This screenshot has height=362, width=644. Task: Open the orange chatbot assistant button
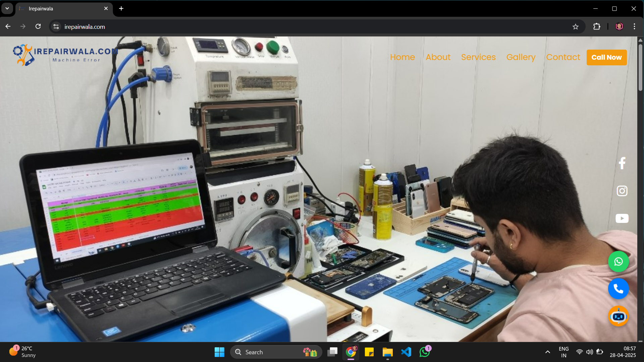618,316
